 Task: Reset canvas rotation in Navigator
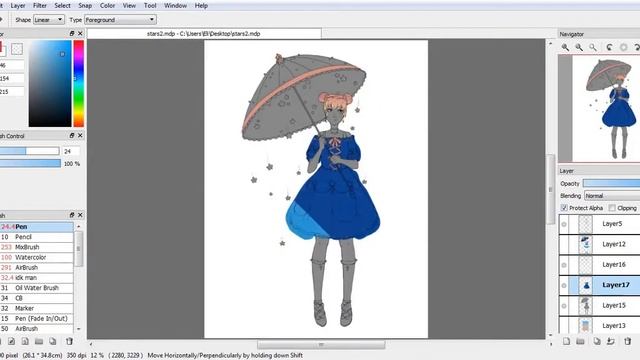(623, 47)
